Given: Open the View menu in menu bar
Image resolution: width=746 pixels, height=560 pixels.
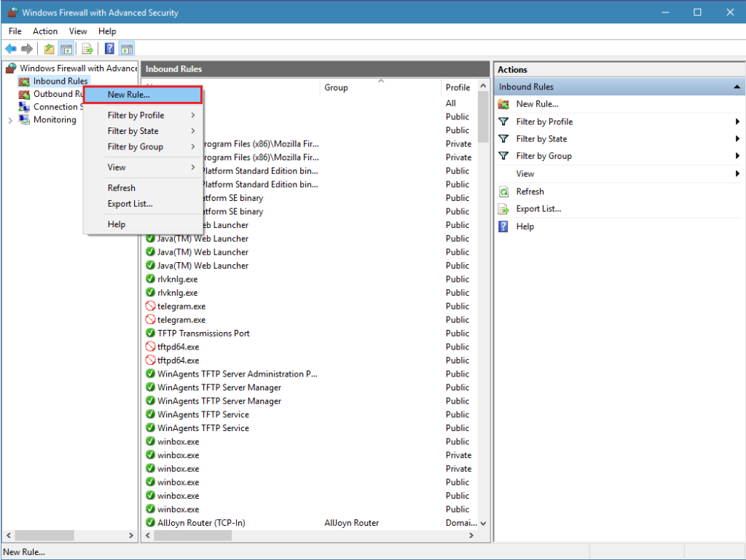Looking at the screenshot, I should (77, 31).
